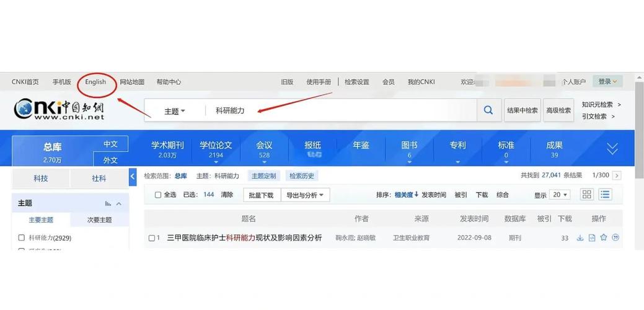Tick the 全选 checkbox

tap(158, 195)
